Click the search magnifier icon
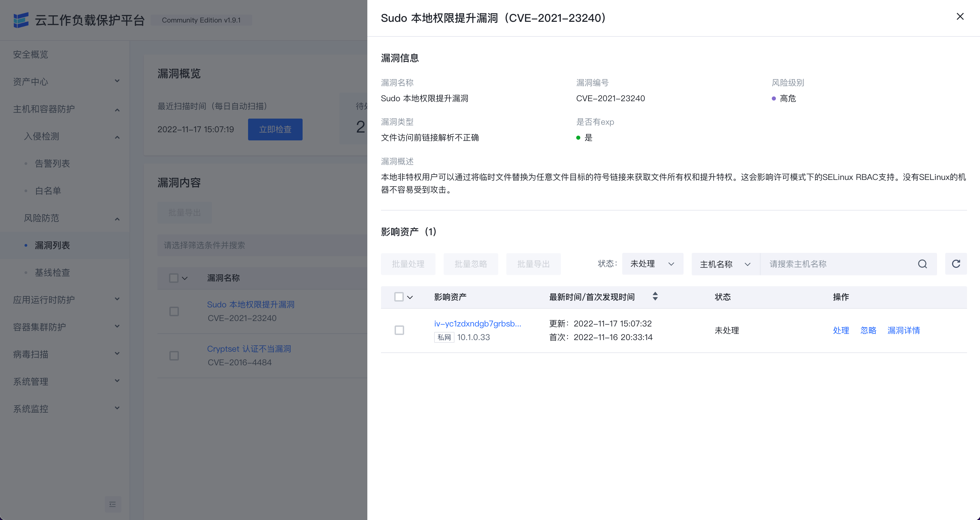 click(922, 264)
